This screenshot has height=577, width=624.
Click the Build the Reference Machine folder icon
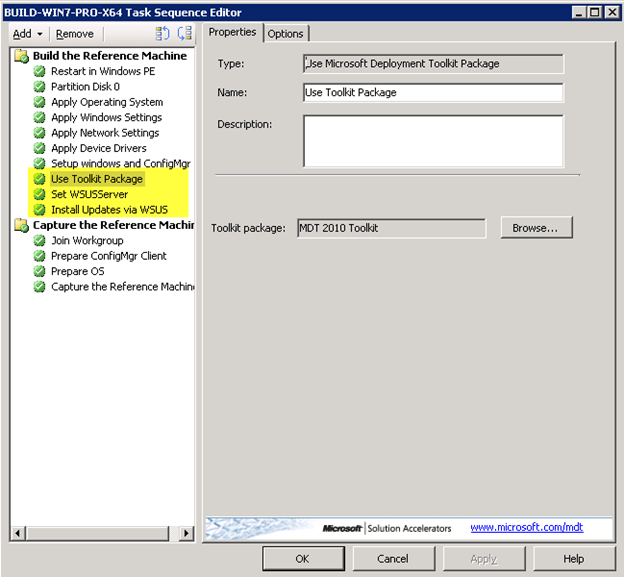point(22,56)
